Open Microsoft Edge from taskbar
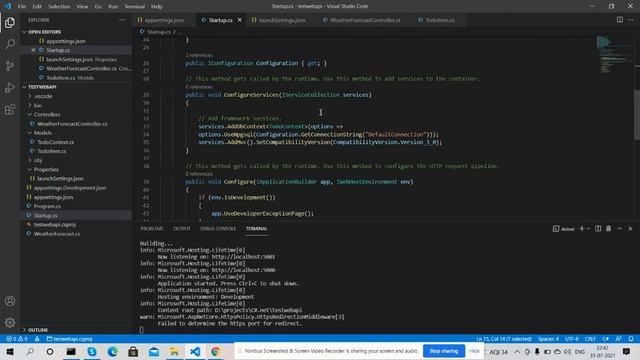The height and width of the screenshot is (360, 640). 112,351
